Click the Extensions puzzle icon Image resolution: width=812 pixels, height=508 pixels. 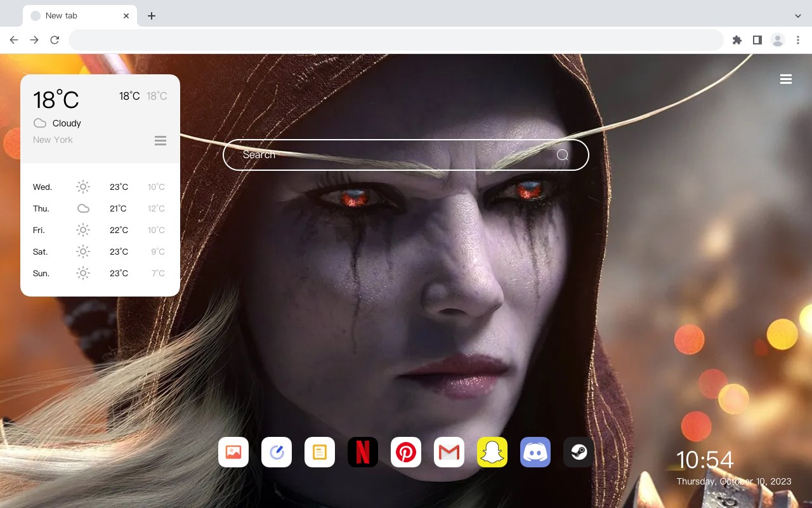pyautogui.click(x=737, y=40)
